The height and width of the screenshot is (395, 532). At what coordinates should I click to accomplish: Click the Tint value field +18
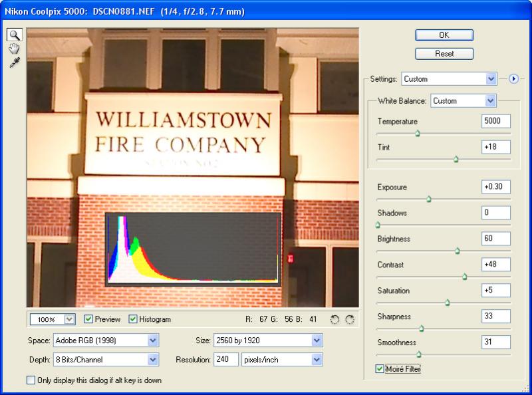[495, 147]
